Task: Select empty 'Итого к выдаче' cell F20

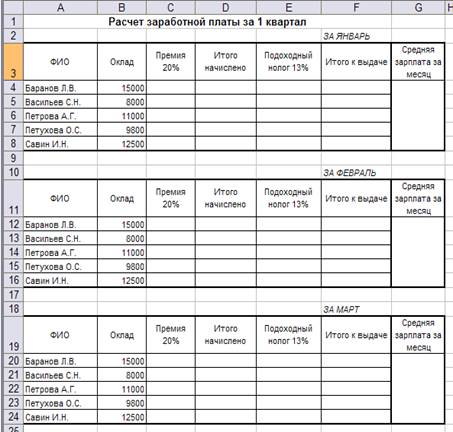Action: pyautogui.click(x=356, y=361)
